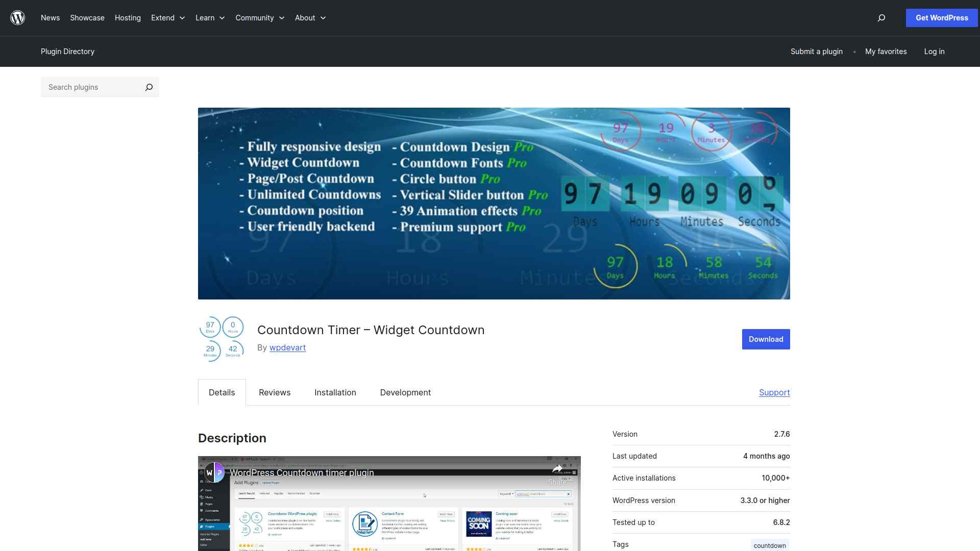Click the plugin search submit icon
Viewport: 980px width, 551px height.
coord(149,87)
